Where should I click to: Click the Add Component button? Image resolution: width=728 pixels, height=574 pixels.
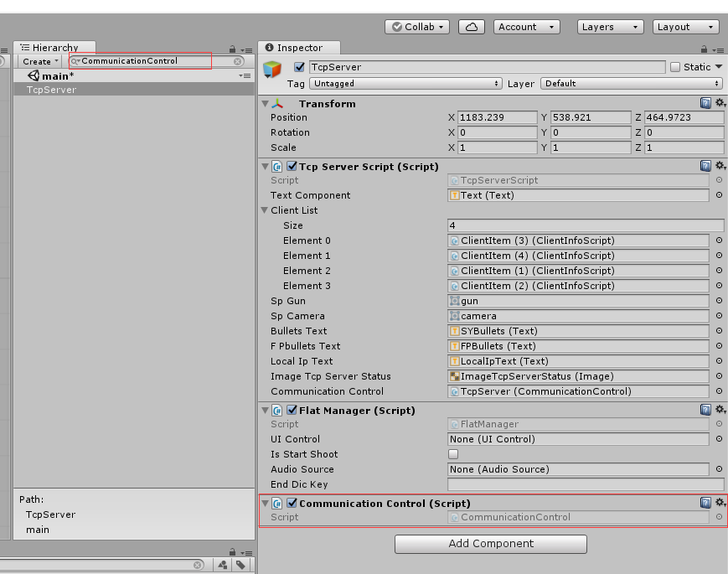(x=491, y=544)
